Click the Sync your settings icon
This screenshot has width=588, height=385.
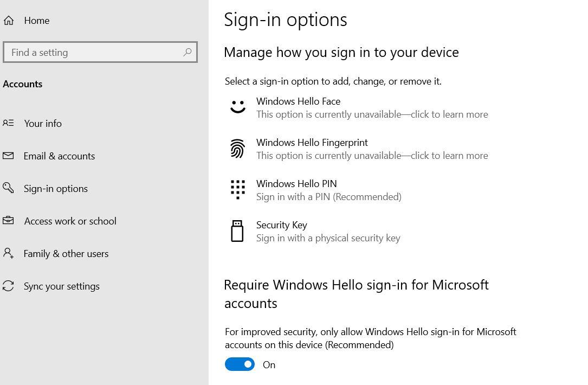(x=8, y=286)
